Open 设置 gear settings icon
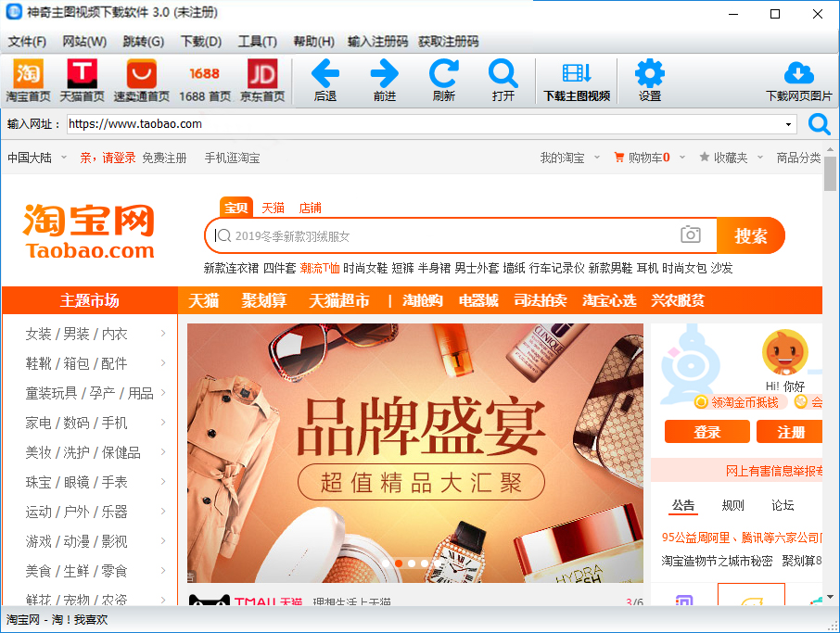 [650, 73]
